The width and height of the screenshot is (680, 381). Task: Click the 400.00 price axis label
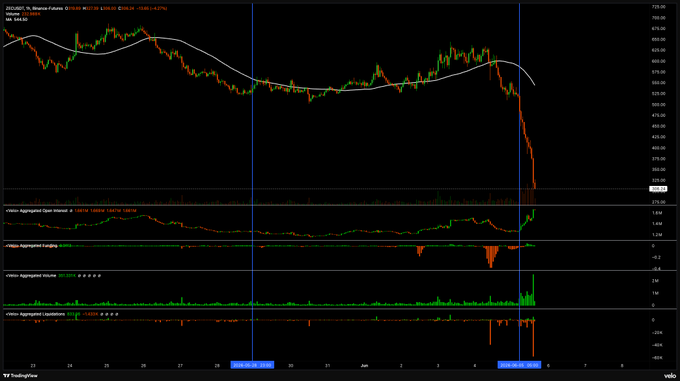tap(658, 148)
